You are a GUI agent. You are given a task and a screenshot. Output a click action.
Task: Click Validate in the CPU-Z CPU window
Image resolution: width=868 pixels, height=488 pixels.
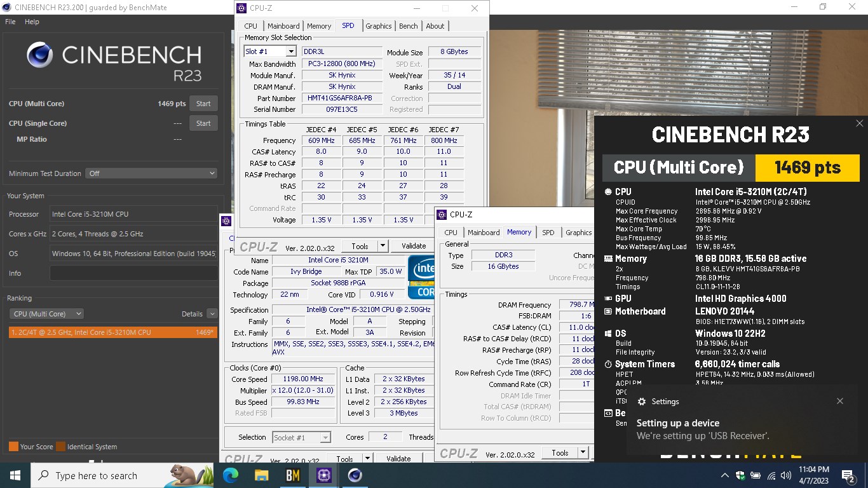point(398,459)
